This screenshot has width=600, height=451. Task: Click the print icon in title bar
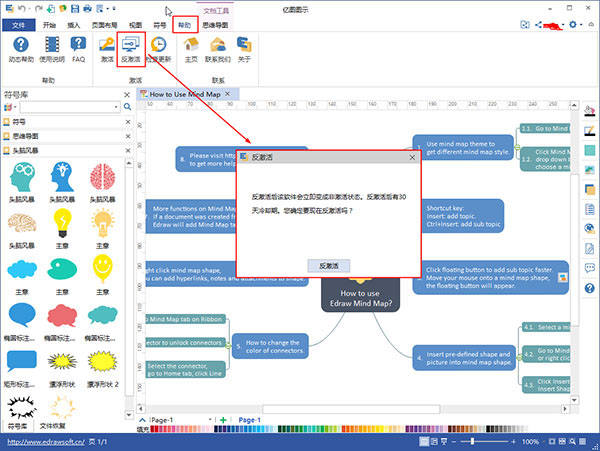point(87,8)
